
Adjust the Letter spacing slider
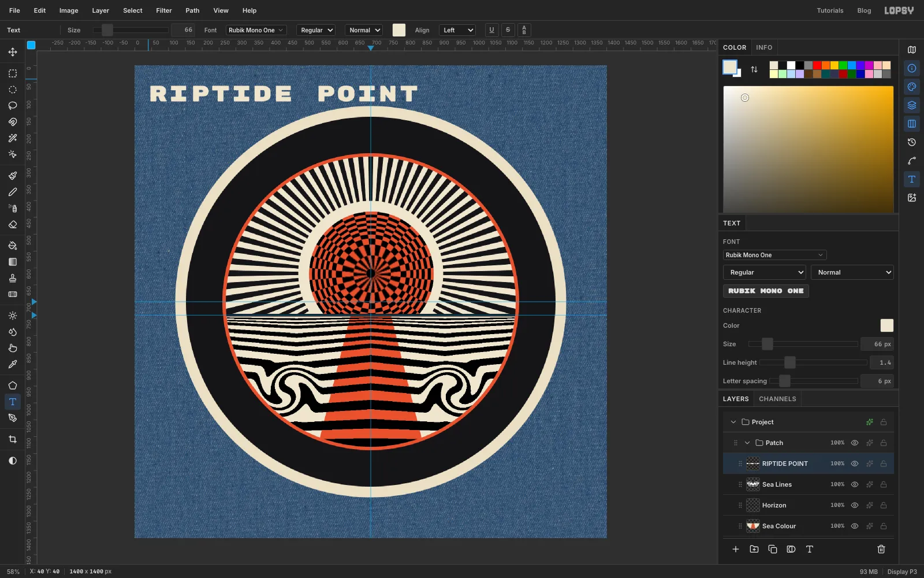(x=813, y=381)
